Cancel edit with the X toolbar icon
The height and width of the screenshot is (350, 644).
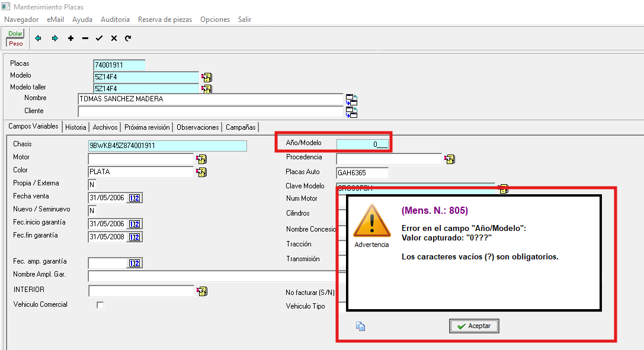(114, 38)
